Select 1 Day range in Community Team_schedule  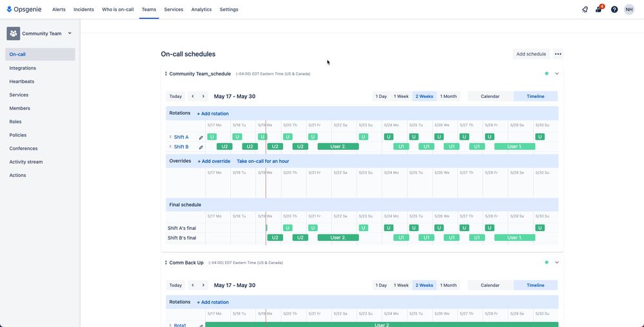[x=381, y=97]
